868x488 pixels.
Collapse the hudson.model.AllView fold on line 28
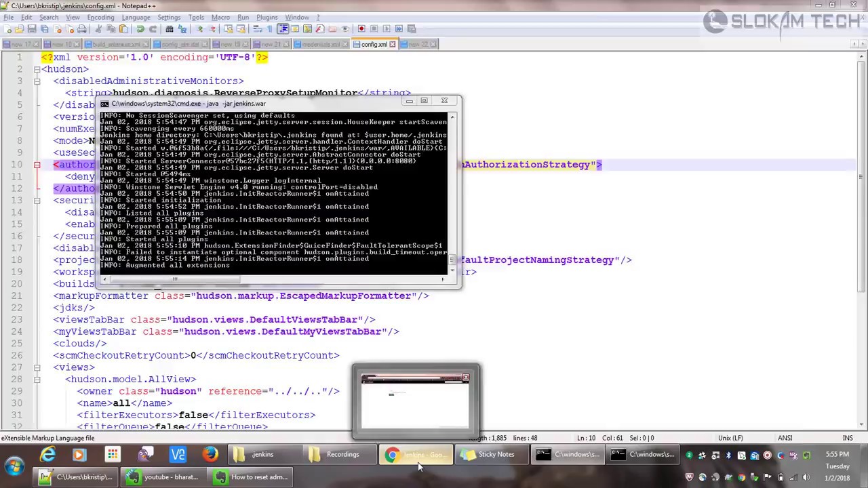37,380
